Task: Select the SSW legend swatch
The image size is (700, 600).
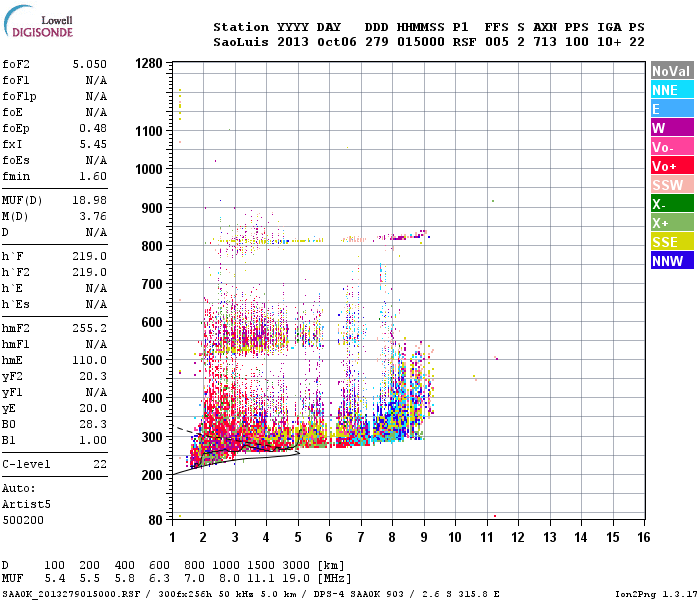Action: pos(672,185)
